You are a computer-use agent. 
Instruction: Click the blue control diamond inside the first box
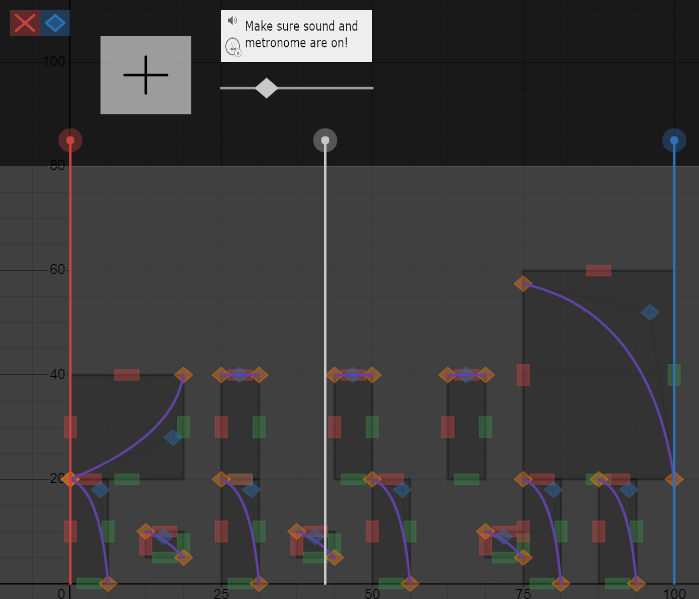[173, 437]
